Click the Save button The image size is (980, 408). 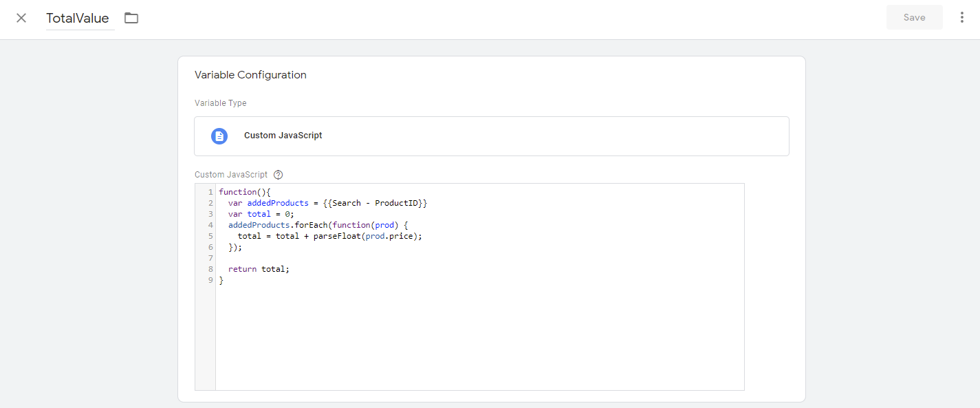pos(914,17)
